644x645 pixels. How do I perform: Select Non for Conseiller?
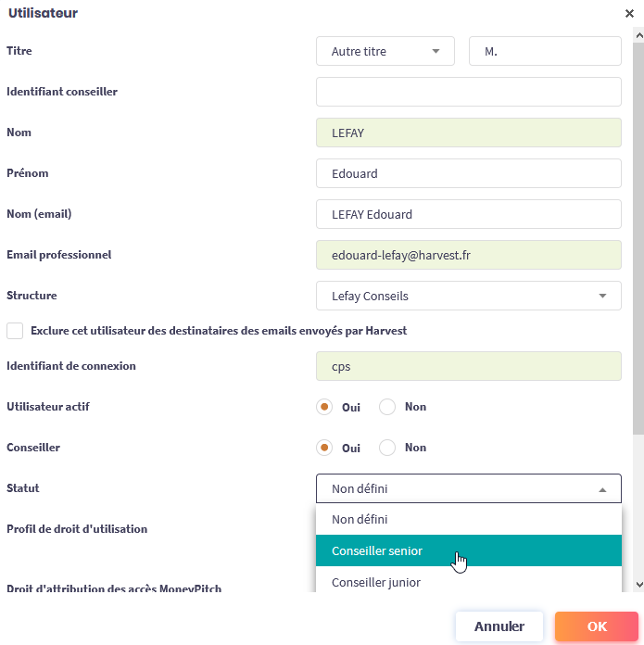click(x=387, y=448)
